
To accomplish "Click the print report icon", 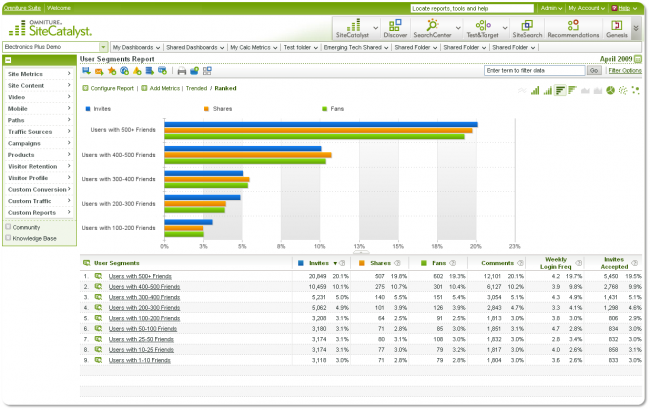I will coord(182,71).
